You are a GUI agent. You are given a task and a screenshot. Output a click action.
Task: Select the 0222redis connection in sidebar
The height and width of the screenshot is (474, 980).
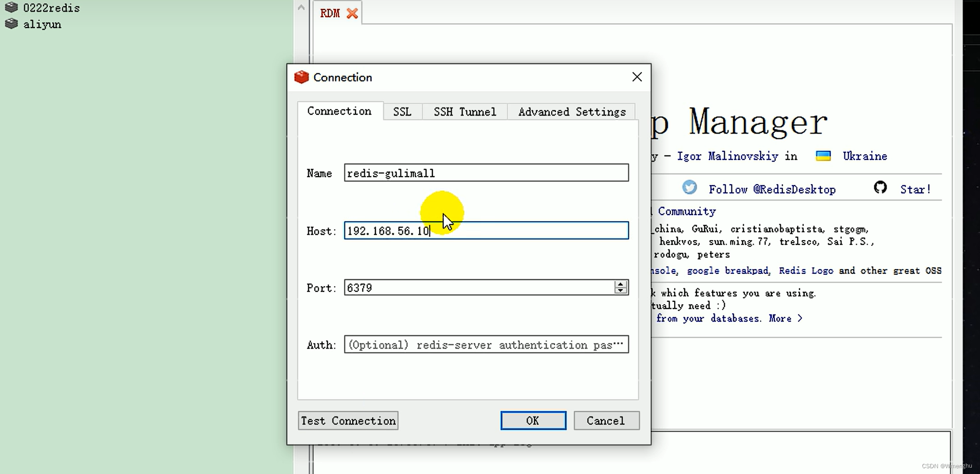click(x=51, y=8)
